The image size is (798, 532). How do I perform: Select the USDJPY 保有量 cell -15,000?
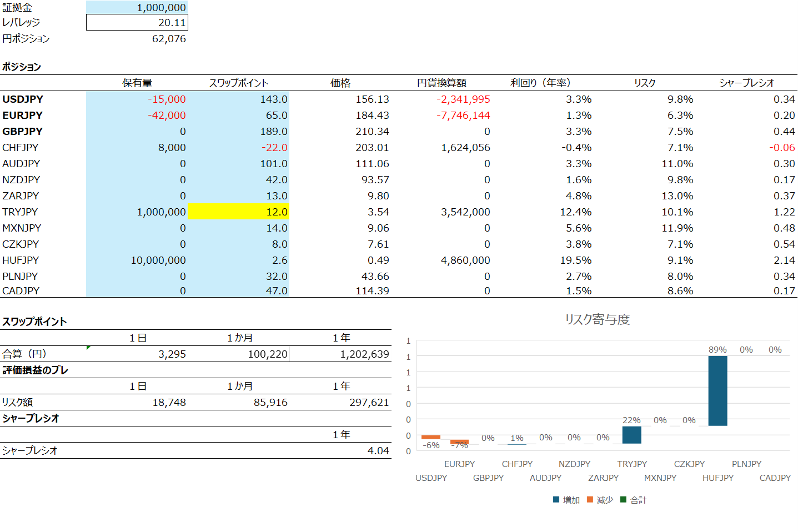(x=137, y=99)
